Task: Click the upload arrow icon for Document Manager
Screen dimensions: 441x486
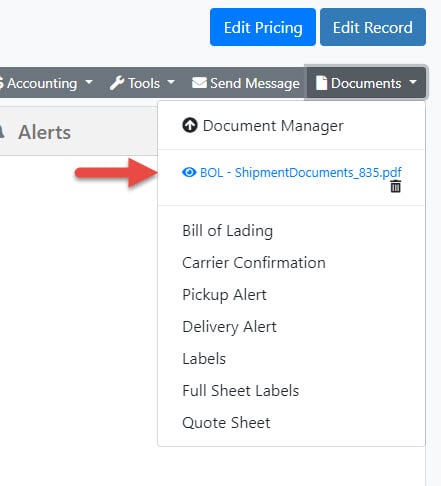Action: click(x=190, y=125)
